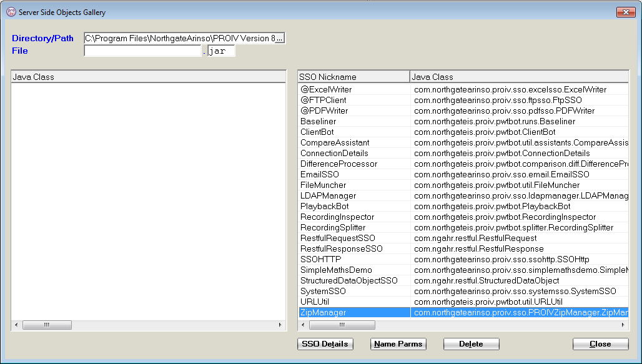
Task: Click the highlighted ZipManager row
Action: click(463, 312)
